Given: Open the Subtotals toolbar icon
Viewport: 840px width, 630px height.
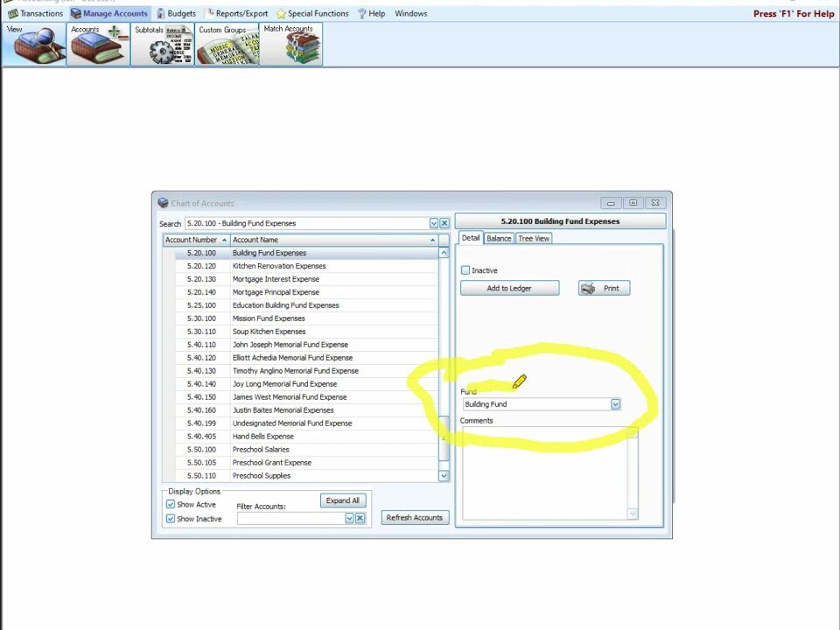Looking at the screenshot, I should [163, 45].
